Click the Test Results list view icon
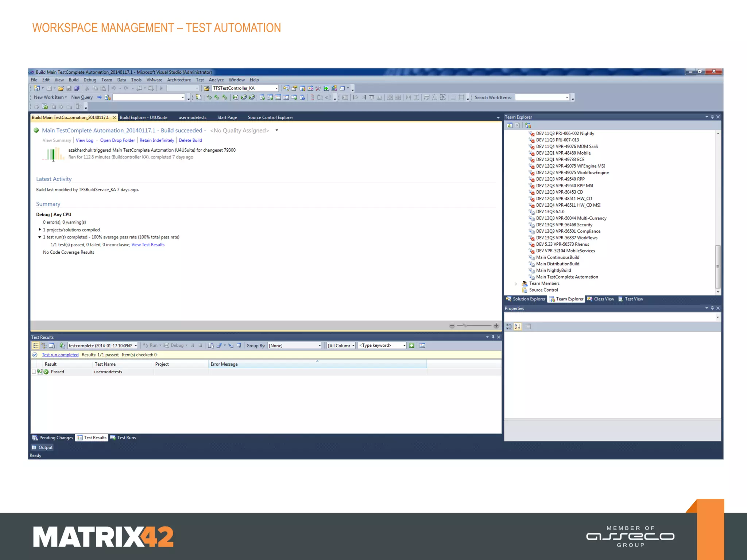Viewport: 747px width, 560px height. (36, 346)
